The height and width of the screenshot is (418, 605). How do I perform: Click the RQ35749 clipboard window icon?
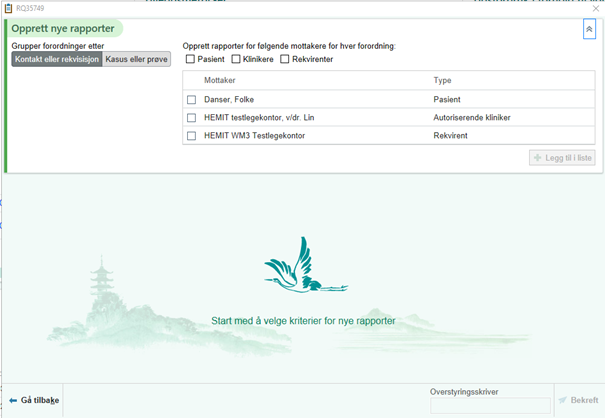pyautogui.click(x=8, y=8)
